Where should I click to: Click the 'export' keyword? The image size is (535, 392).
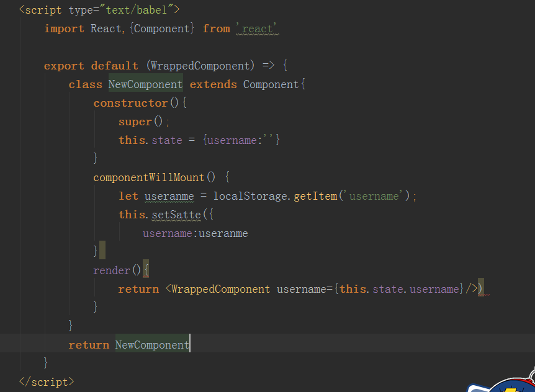64,66
